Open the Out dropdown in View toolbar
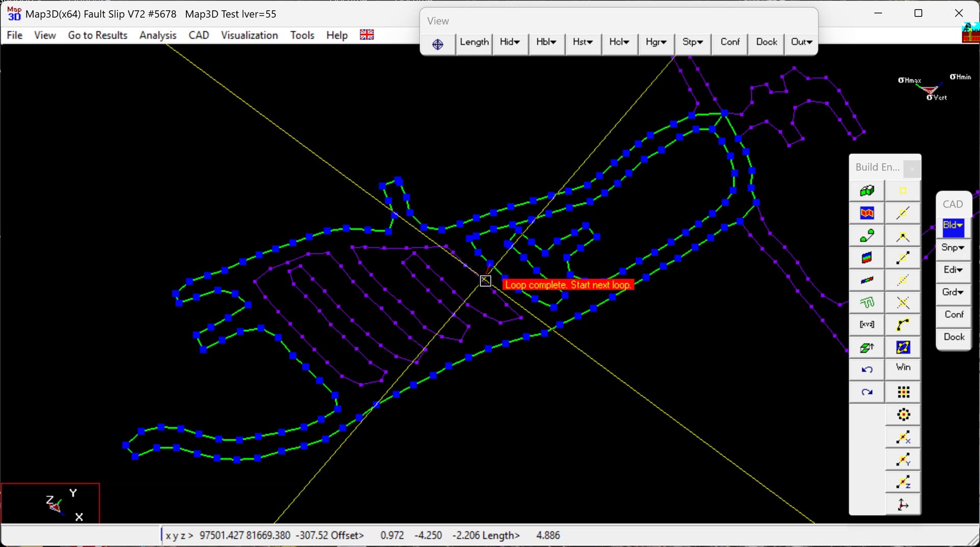The width and height of the screenshot is (980, 547). pos(801,42)
